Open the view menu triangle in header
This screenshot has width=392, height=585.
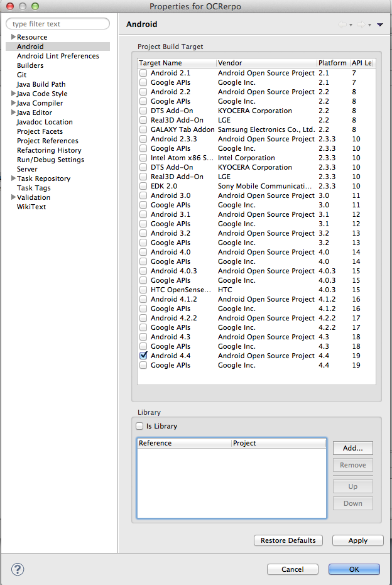[379, 25]
